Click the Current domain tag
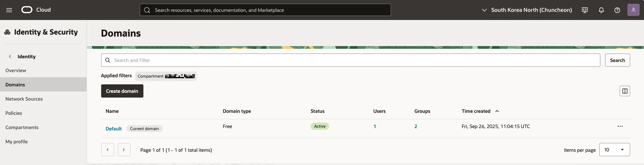 click(144, 129)
